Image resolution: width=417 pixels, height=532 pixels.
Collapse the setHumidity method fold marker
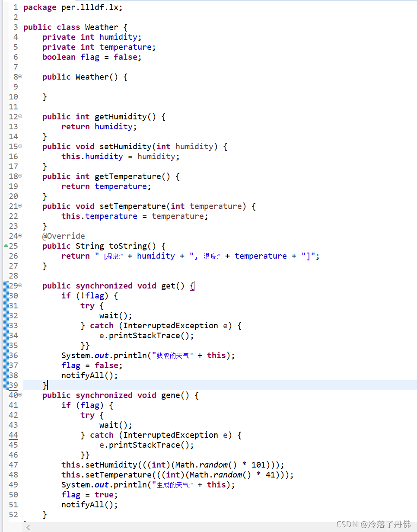[x=20, y=146]
